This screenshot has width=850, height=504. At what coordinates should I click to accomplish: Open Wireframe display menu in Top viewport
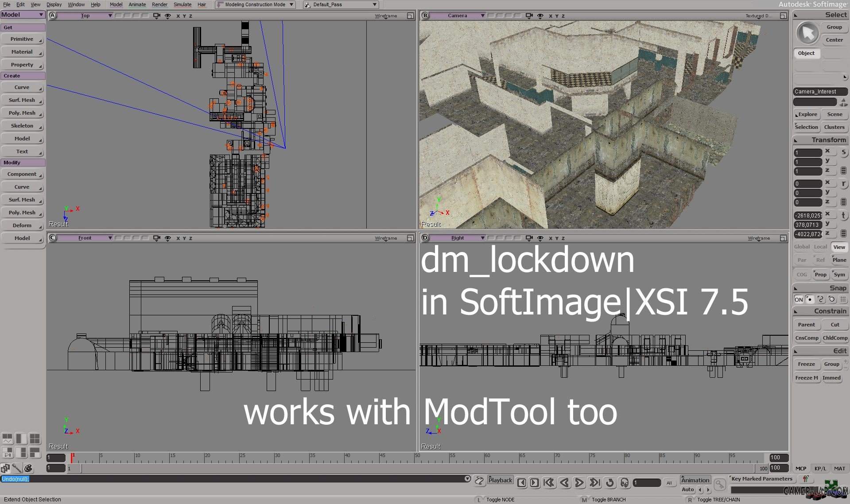(386, 16)
